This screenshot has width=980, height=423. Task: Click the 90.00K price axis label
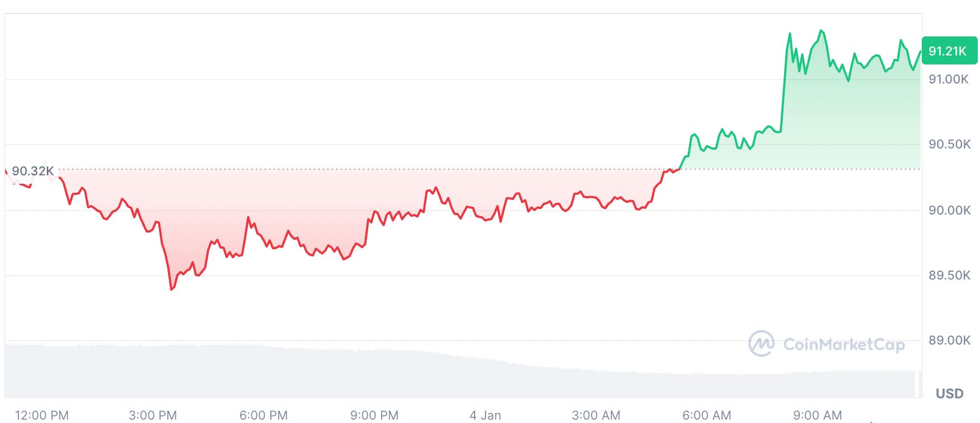coord(950,210)
